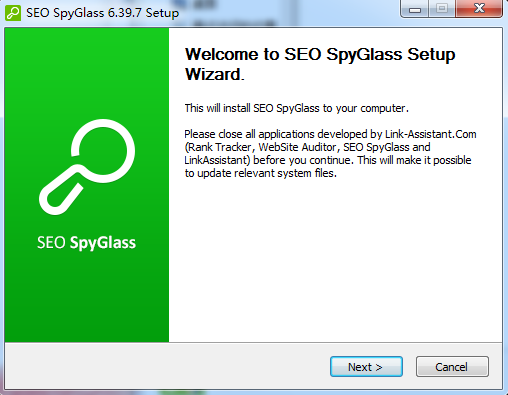Click the Welcome to SEO SpyGlass Setup heading
Image resolution: width=508 pixels, height=395 pixels.
tap(320, 54)
